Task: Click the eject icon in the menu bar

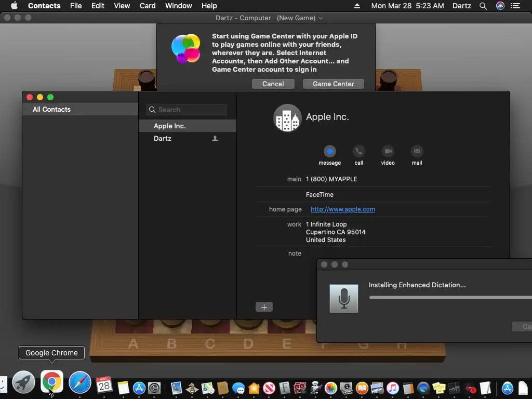Action: click(x=357, y=6)
